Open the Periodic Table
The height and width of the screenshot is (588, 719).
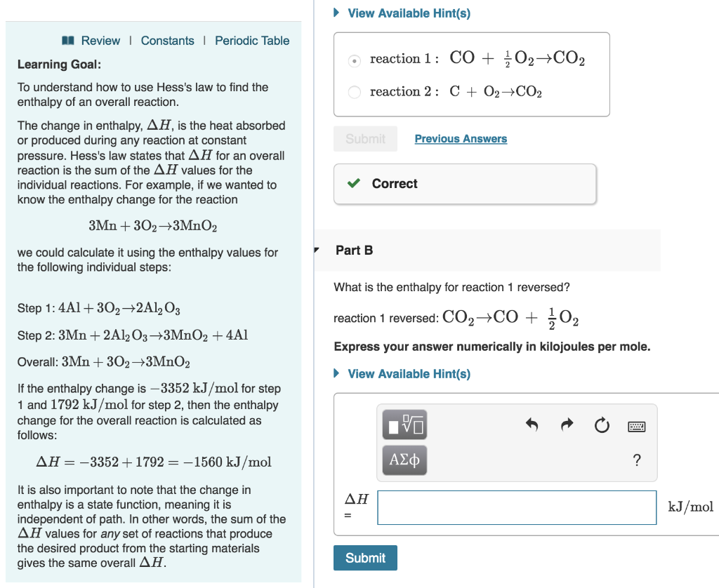(252, 41)
